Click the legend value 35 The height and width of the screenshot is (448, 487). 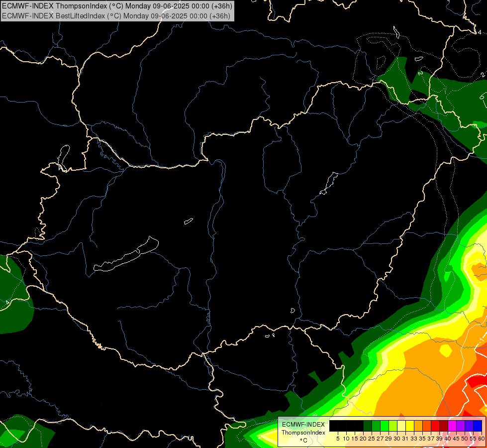(x=422, y=439)
